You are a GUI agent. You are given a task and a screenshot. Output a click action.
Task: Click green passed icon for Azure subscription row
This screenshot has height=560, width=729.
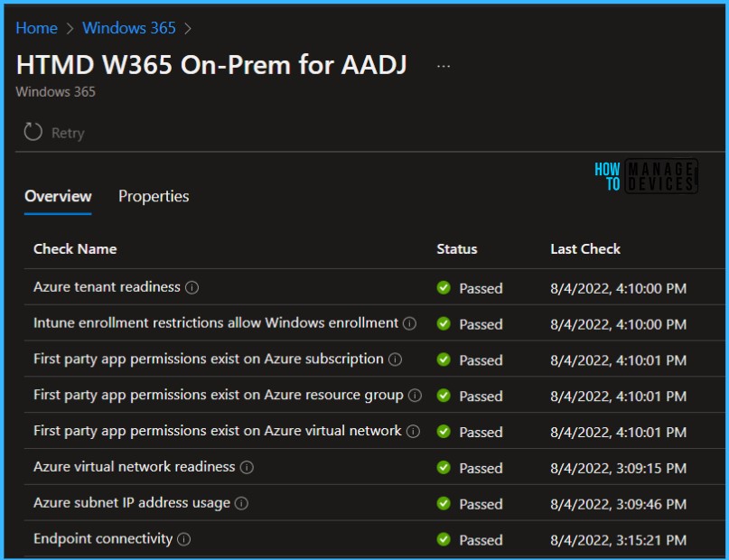[x=444, y=359]
